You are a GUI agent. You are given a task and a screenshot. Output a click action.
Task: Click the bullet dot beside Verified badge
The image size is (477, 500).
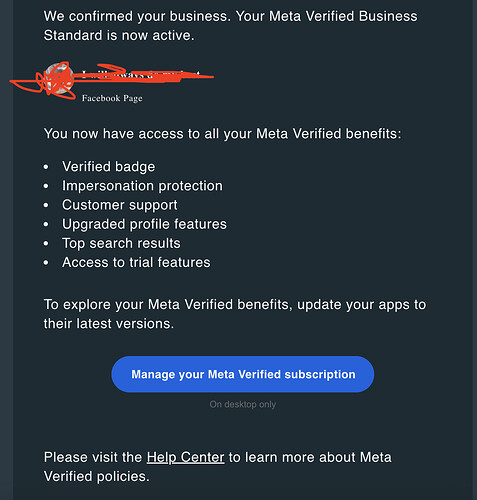pyautogui.click(x=46, y=167)
